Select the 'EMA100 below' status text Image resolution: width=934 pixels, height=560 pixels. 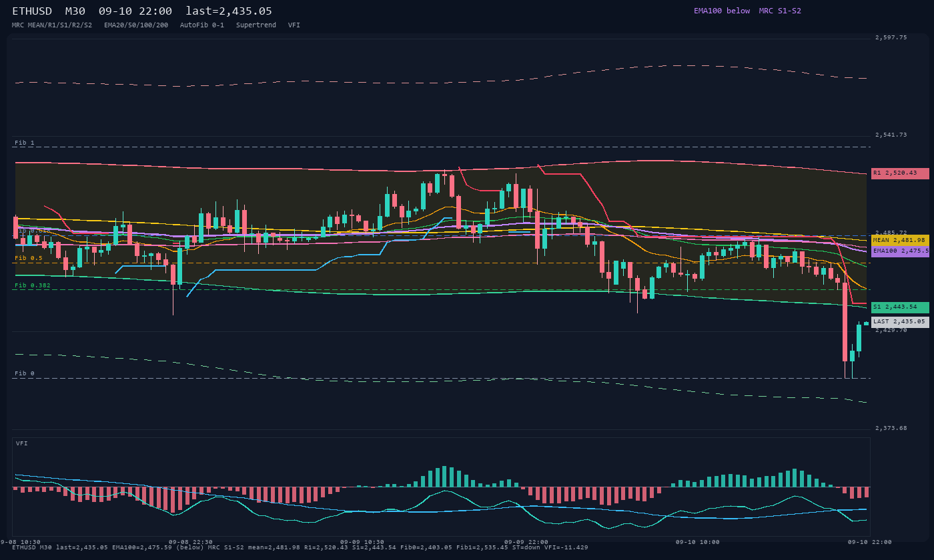[722, 11]
